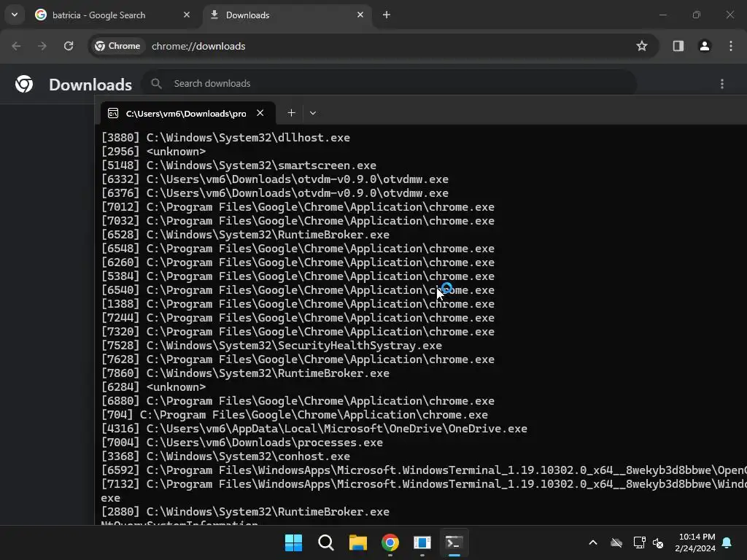Open the Downloads page more actions menu
The height and width of the screenshot is (560, 747).
pos(722,84)
